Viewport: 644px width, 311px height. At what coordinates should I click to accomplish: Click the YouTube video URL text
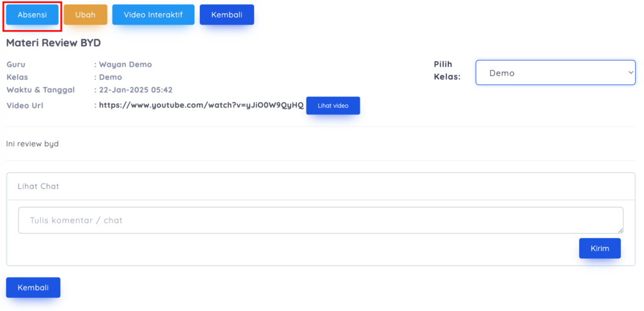click(201, 105)
